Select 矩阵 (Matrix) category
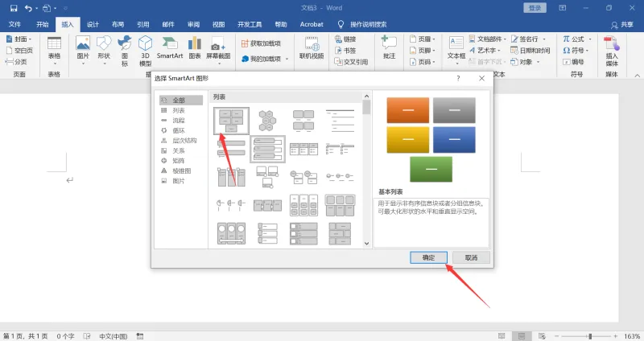 180,160
